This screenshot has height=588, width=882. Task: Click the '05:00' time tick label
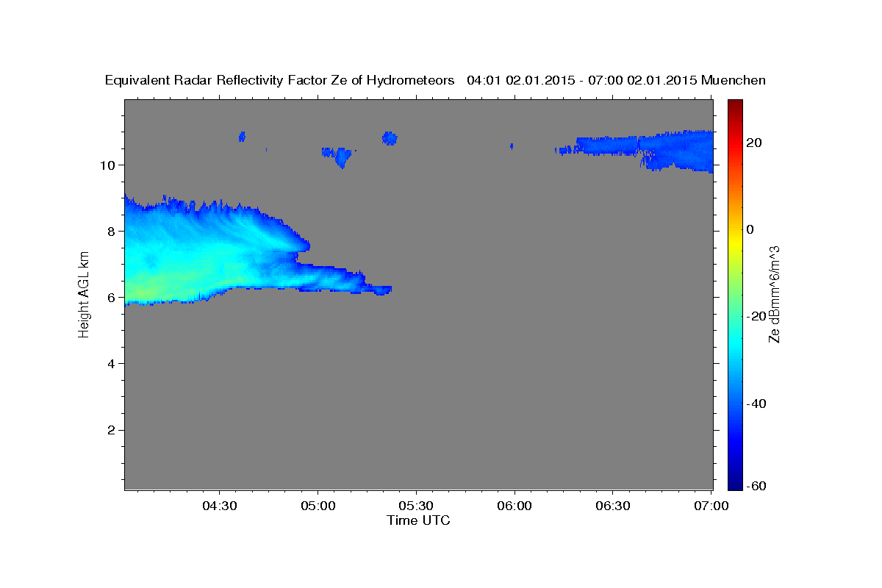(318, 506)
